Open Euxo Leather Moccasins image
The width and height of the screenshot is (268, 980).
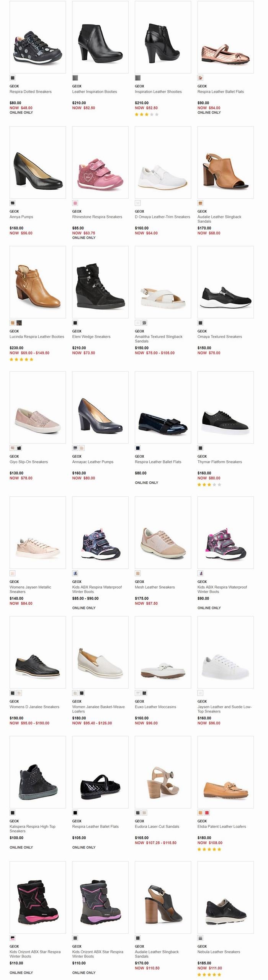163,652
